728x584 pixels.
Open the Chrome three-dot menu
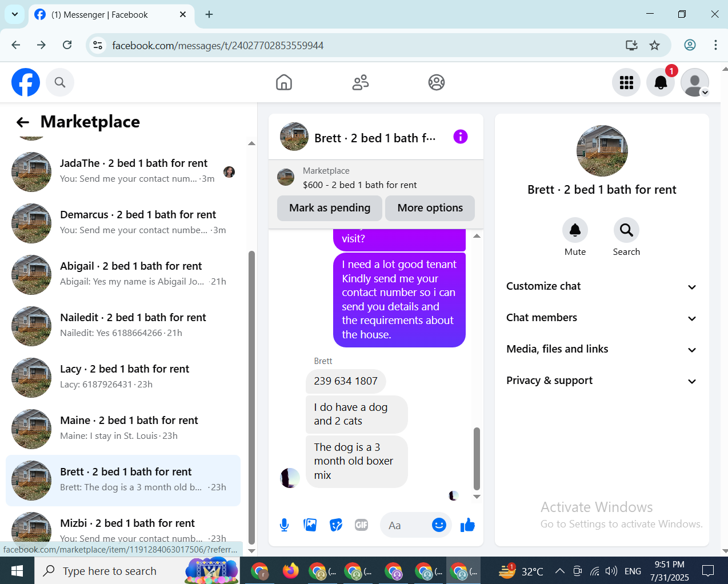(x=715, y=45)
